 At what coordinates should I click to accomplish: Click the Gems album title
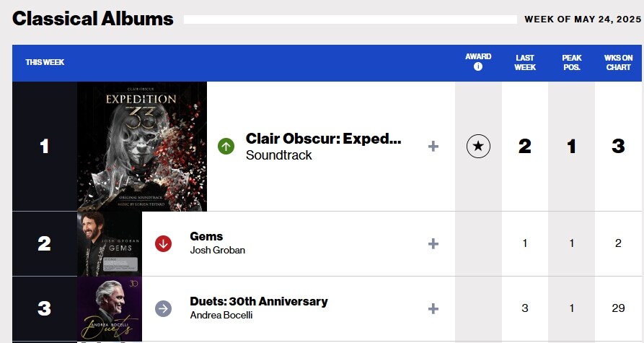click(206, 236)
